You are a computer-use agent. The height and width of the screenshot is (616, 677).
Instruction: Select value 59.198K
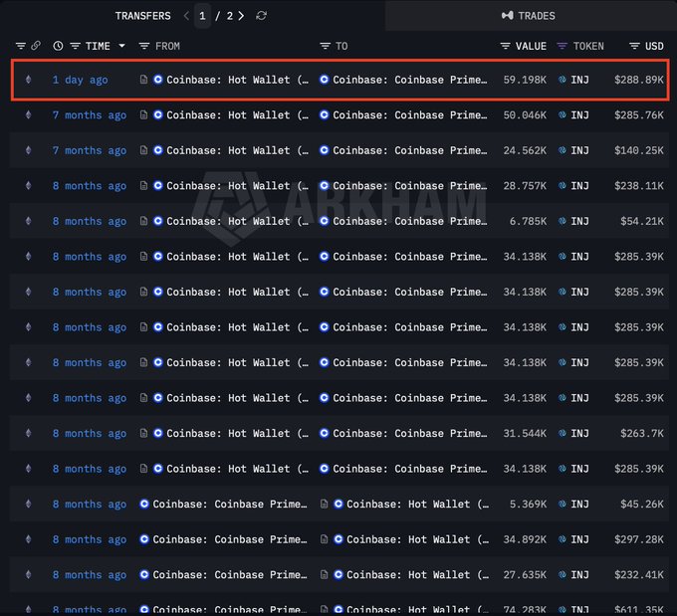(525, 80)
